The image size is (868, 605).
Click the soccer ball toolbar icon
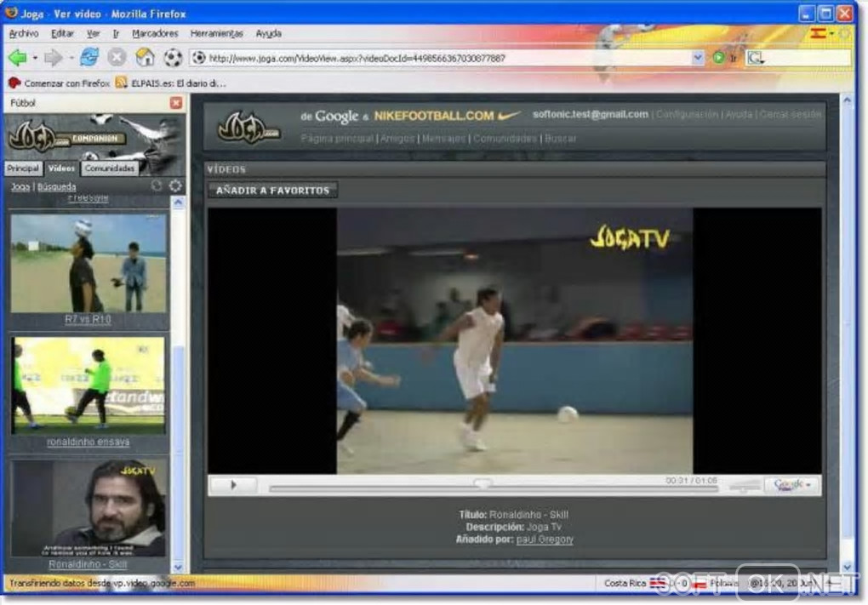coord(174,57)
